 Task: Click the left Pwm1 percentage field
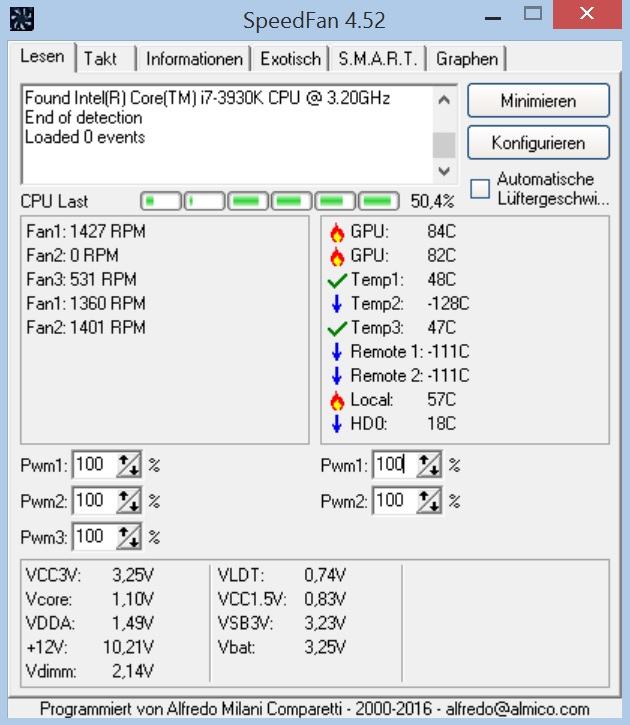tap(94, 465)
